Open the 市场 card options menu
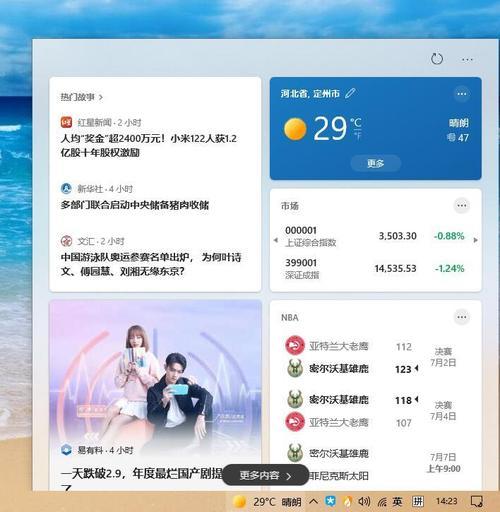Viewport: 500px width, 512px height. click(462, 205)
